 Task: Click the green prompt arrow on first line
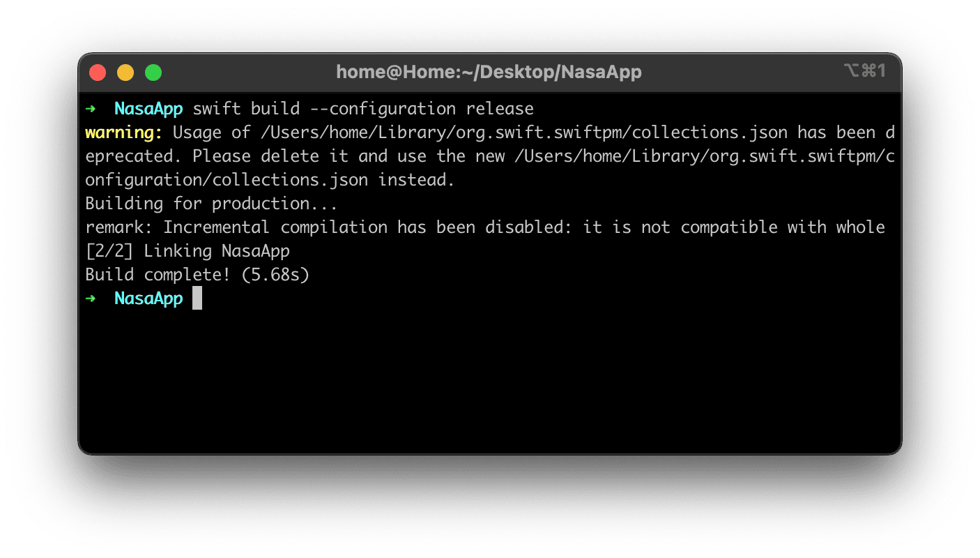[x=91, y=109]
